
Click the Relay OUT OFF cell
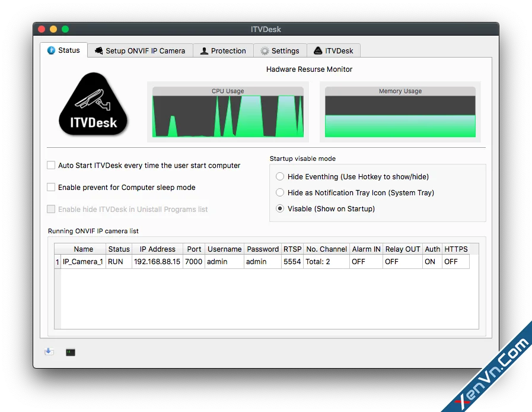click(x=402, y=262)
